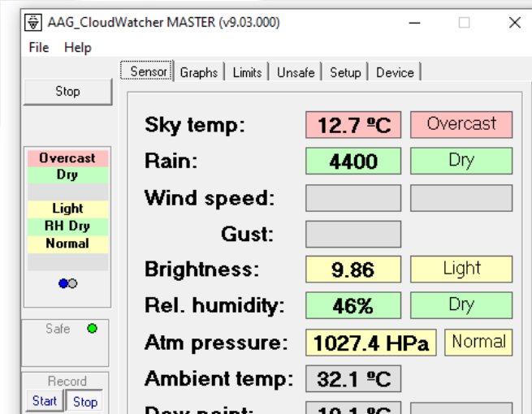The width and height of the screenshot is (532, 414).
Task: Click the Brightness: label
Action: 202,270
